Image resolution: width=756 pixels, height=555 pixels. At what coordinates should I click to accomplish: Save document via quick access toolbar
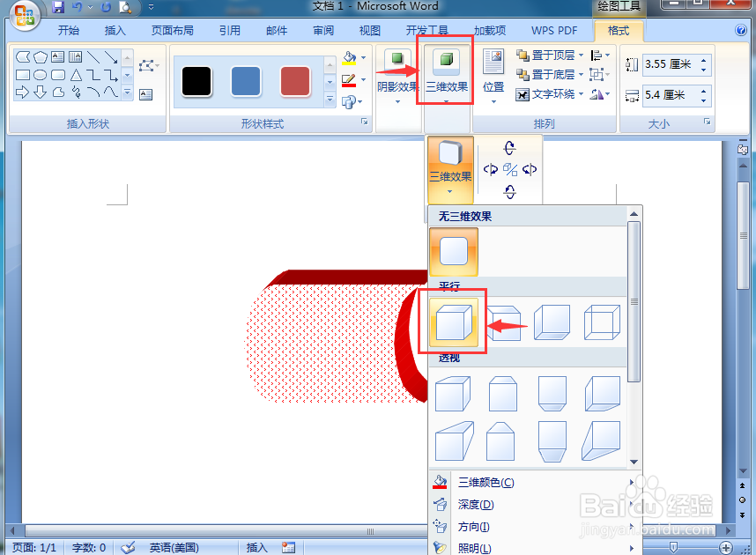58,7
